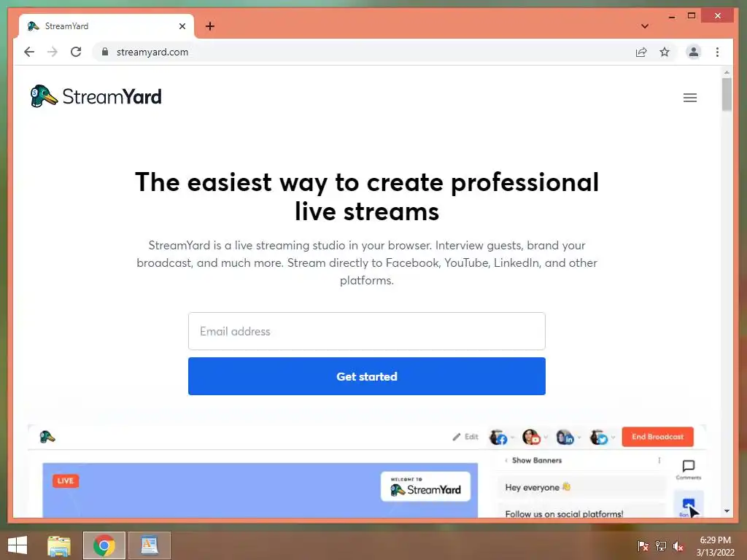Click the Chrome taskbar icon
Image resolution: width=747 pixels, height=560 pixels.
104,545
